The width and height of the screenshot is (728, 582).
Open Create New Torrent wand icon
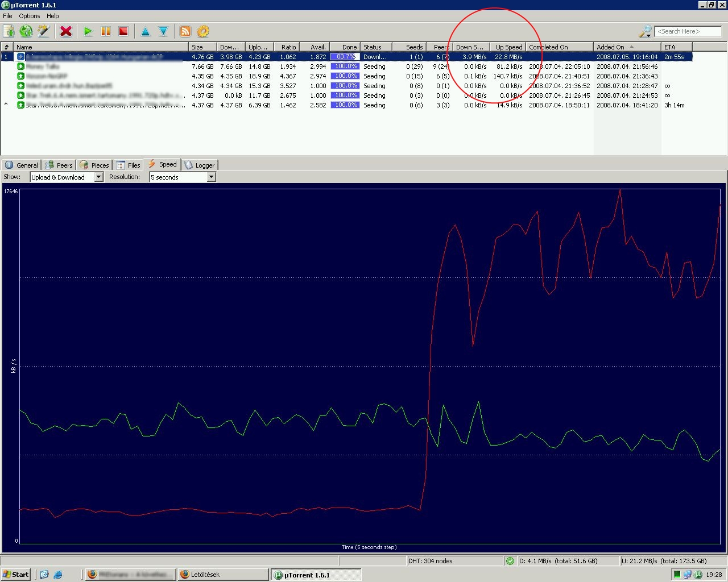click(x=44, y=31)
